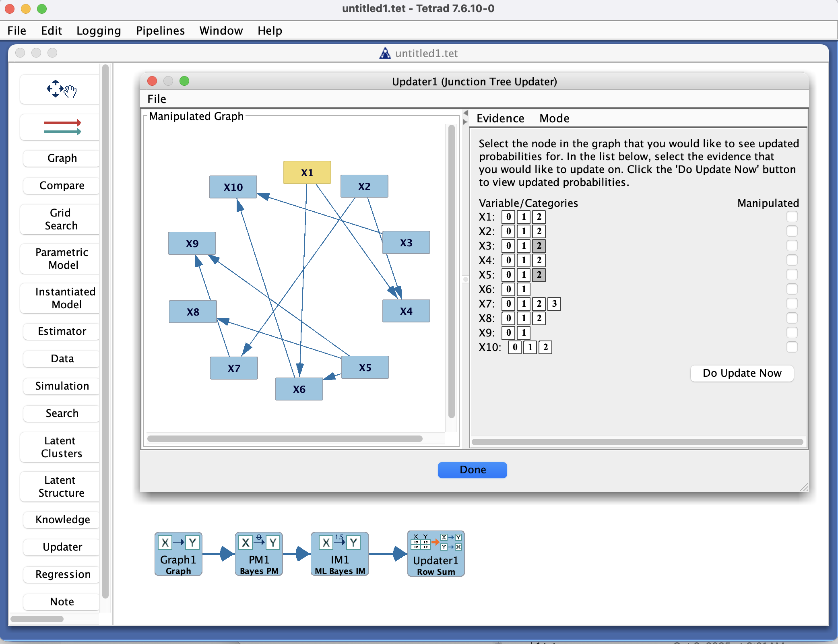The image size is (838, 644).
Task: Select node X2 in Manipulated Graph
Action: coord(364,186)
